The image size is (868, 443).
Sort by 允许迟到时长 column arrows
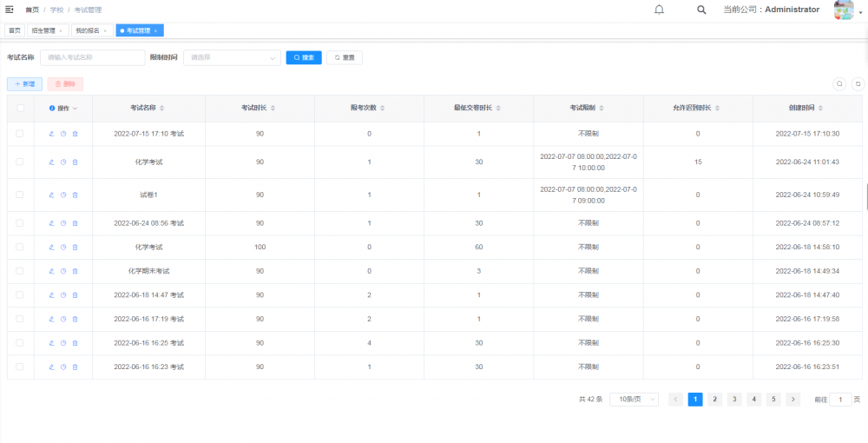718,109
